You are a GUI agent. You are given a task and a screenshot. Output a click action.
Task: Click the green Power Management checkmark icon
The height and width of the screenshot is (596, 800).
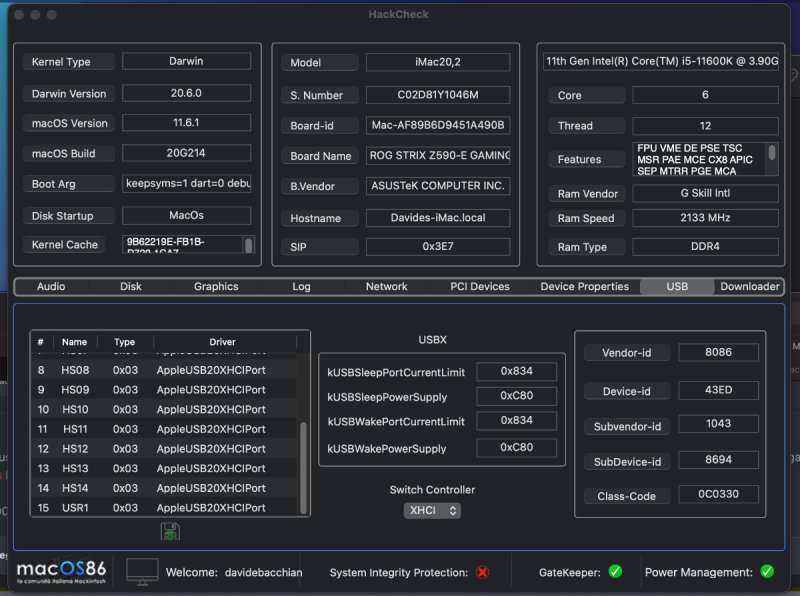767,572
